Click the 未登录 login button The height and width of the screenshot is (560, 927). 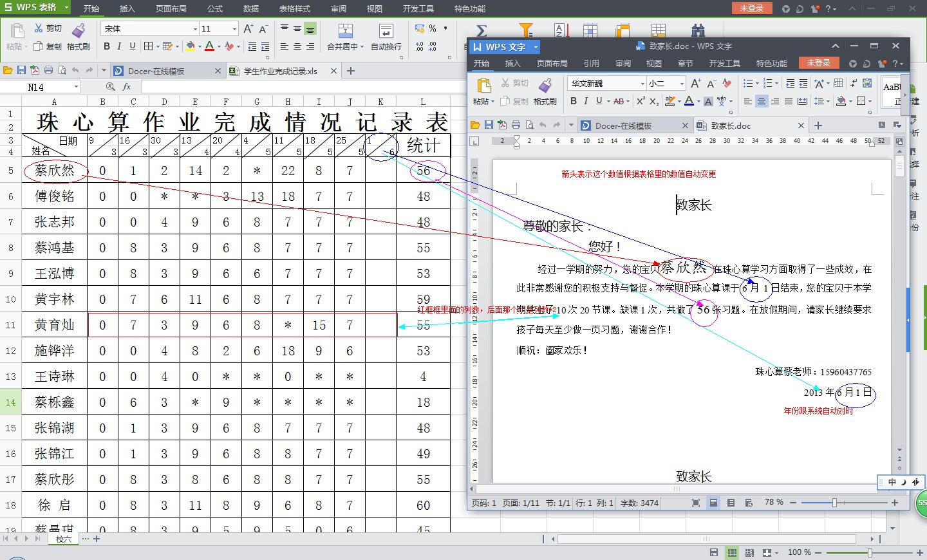[x=753, y=8]
